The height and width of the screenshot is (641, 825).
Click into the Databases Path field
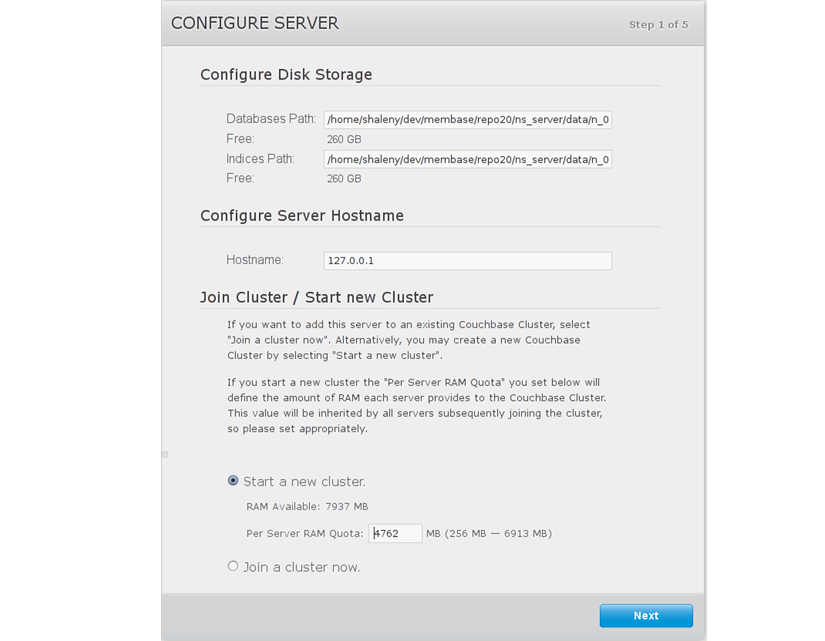pyautogui.click(x=467, y=120)
